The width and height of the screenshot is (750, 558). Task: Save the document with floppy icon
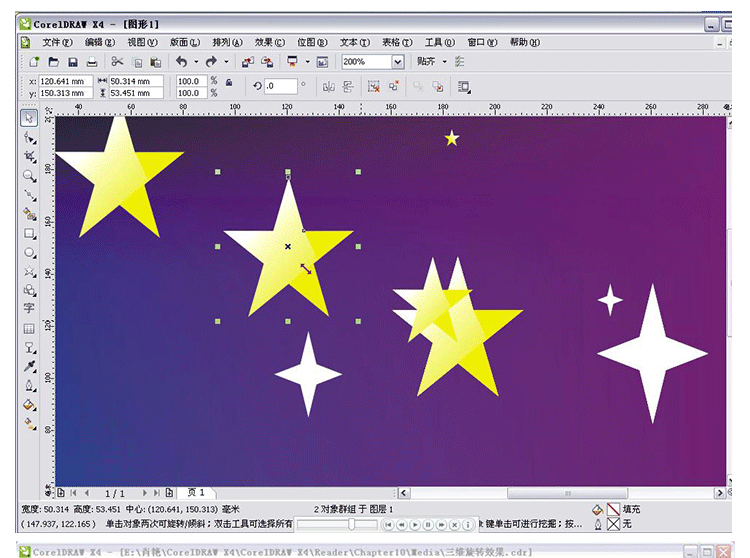pos(73,62)
